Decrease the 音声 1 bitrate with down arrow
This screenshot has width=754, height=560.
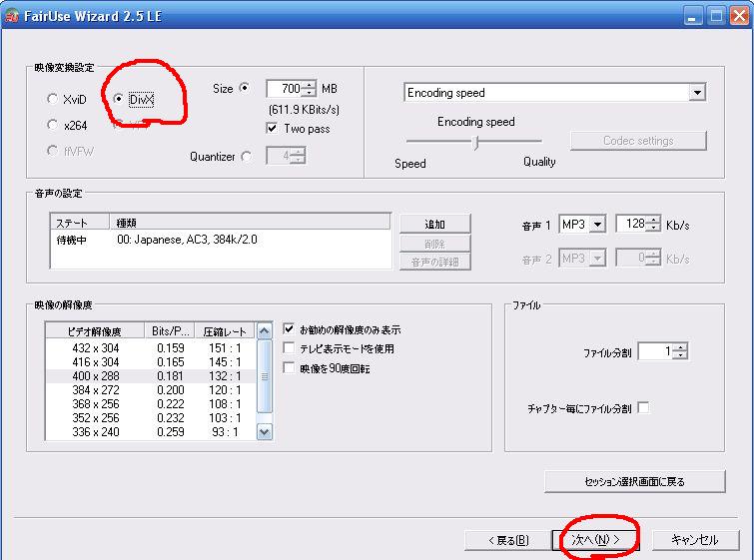coord(652,228)
